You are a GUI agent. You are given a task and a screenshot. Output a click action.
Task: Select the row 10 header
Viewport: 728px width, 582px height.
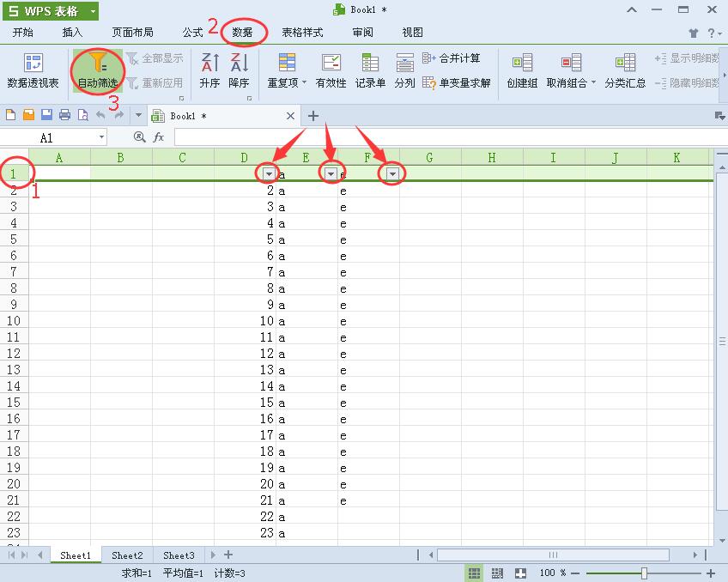click(x=14, y=321)
